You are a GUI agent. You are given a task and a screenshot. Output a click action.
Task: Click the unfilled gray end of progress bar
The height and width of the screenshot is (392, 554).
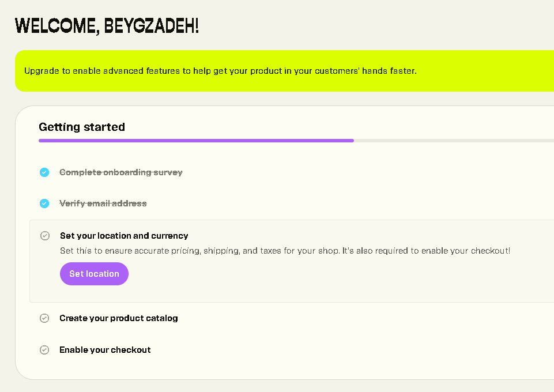(x=455, y=140)
